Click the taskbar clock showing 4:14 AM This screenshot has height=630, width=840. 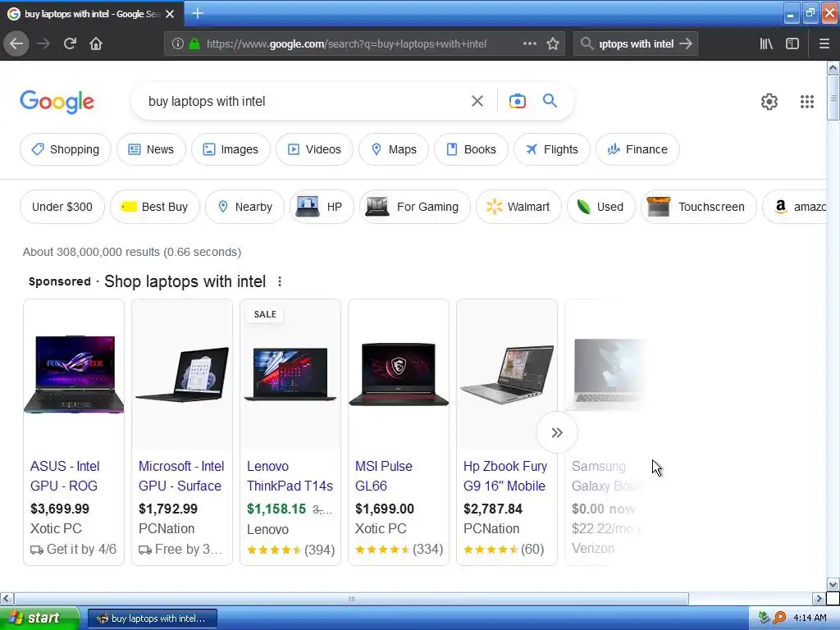[810, 619]
